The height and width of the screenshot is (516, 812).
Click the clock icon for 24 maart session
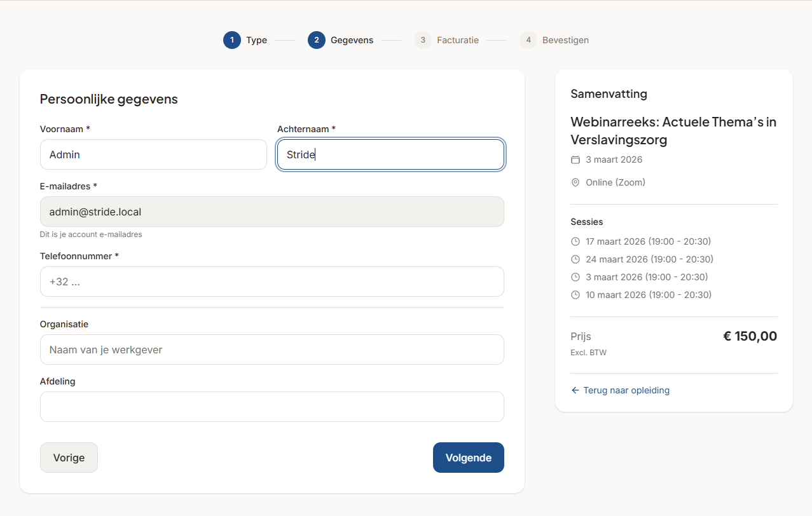(x=575, y=259)
